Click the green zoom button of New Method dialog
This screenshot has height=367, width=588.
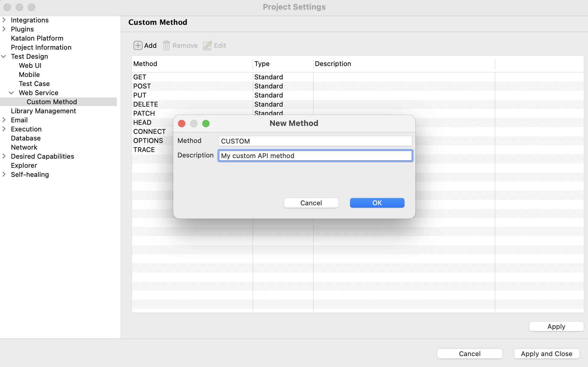click(206, 124)
